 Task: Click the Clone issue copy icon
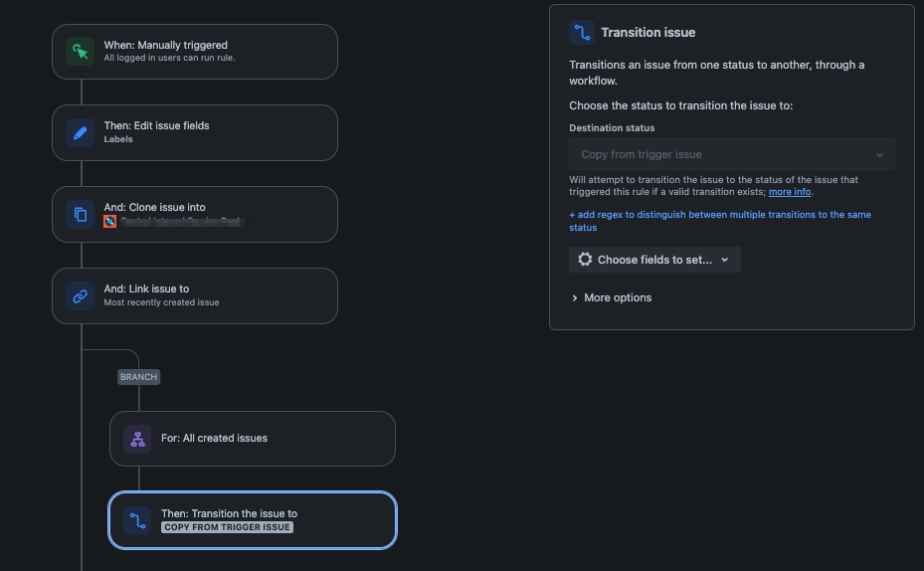point(81,215)
